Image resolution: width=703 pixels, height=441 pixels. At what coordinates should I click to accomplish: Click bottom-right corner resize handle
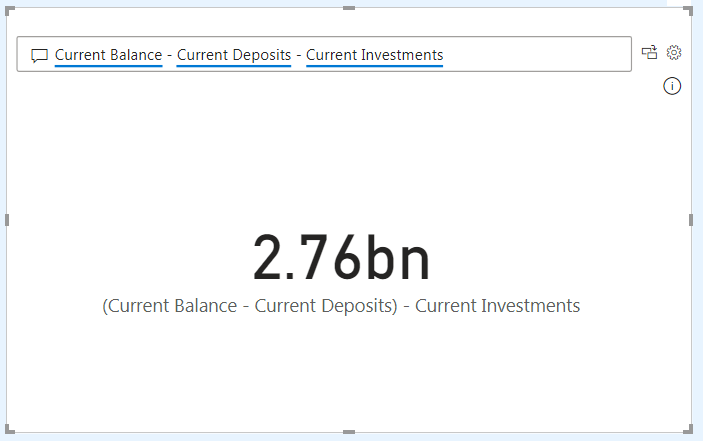pyautogui.click(x=688, y=429)
